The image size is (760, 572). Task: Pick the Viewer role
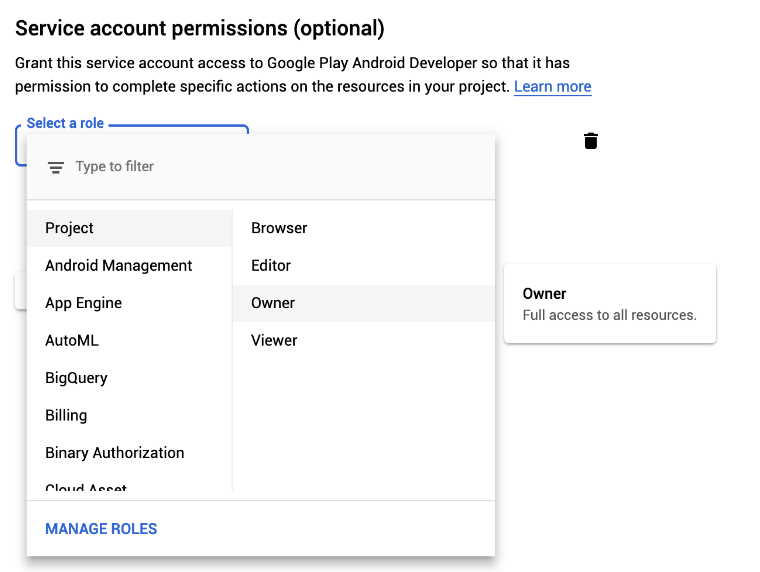click(x=364, y=340)
